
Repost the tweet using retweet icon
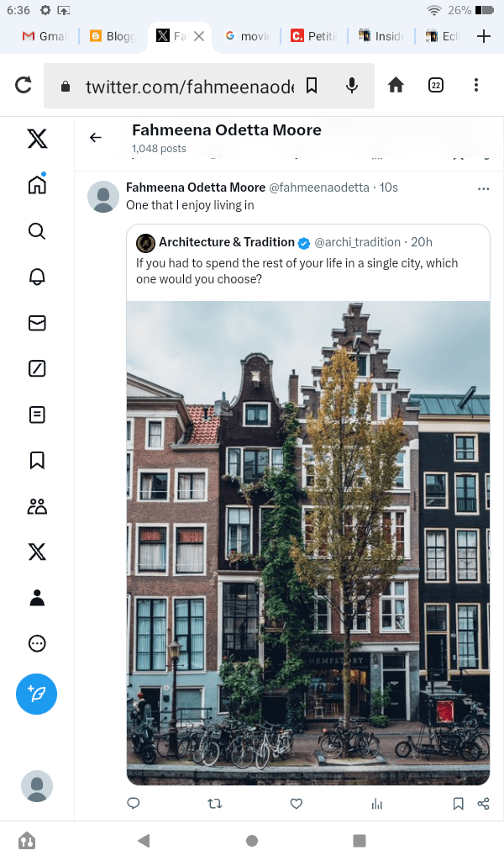coord(214,804)
